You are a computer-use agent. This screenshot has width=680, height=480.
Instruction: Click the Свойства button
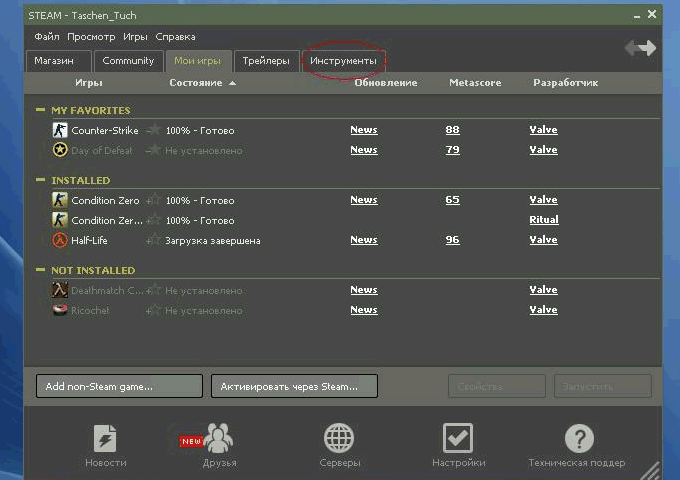[497, 386]
